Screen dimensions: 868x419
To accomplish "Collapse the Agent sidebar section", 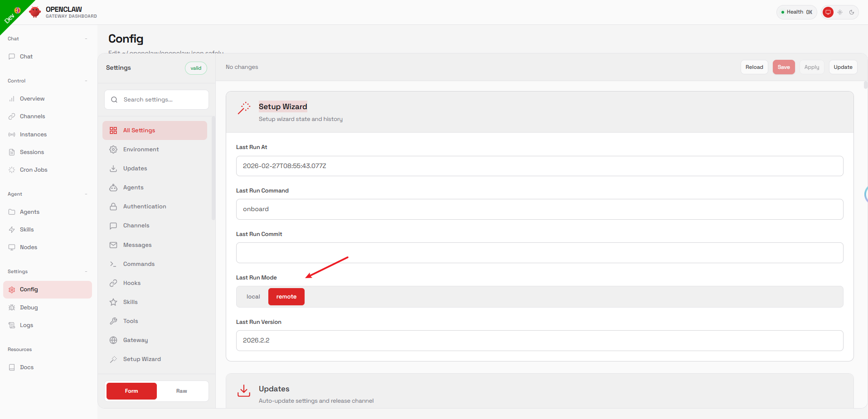I will tap(86, 194).
